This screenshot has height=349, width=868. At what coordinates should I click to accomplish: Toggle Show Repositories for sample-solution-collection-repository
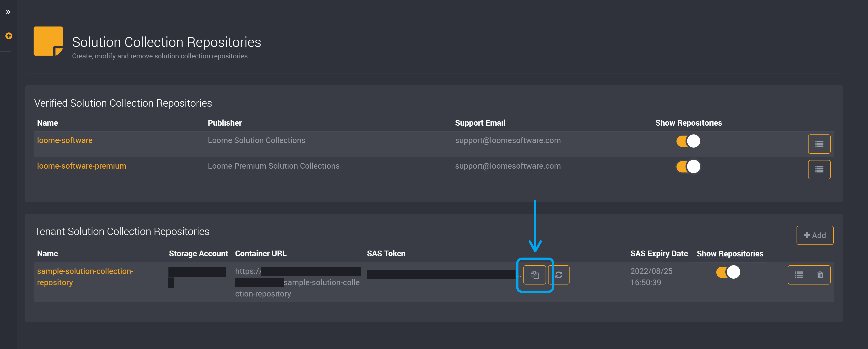[728, 272]
